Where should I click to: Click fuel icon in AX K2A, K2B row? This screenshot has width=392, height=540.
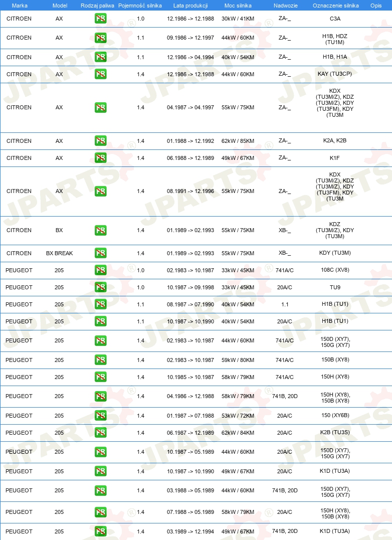tap(100, 141)
